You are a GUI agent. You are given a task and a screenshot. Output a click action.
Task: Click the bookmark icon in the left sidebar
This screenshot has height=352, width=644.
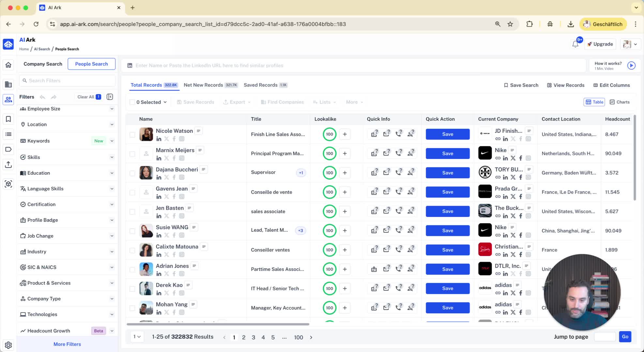tap(8, 119)
